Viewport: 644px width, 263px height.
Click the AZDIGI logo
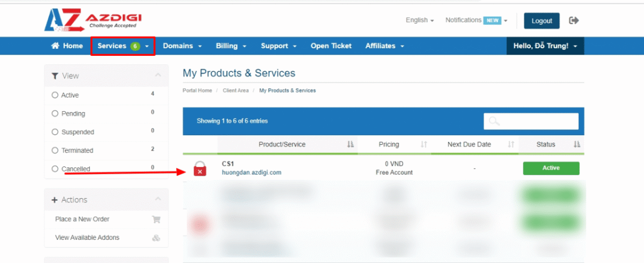click(93, 20)
